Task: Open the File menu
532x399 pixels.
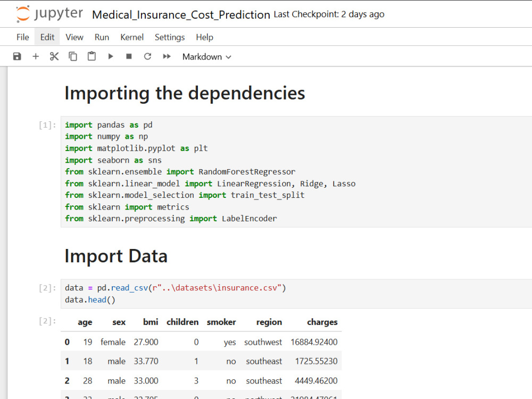Action: pos(23,37)
